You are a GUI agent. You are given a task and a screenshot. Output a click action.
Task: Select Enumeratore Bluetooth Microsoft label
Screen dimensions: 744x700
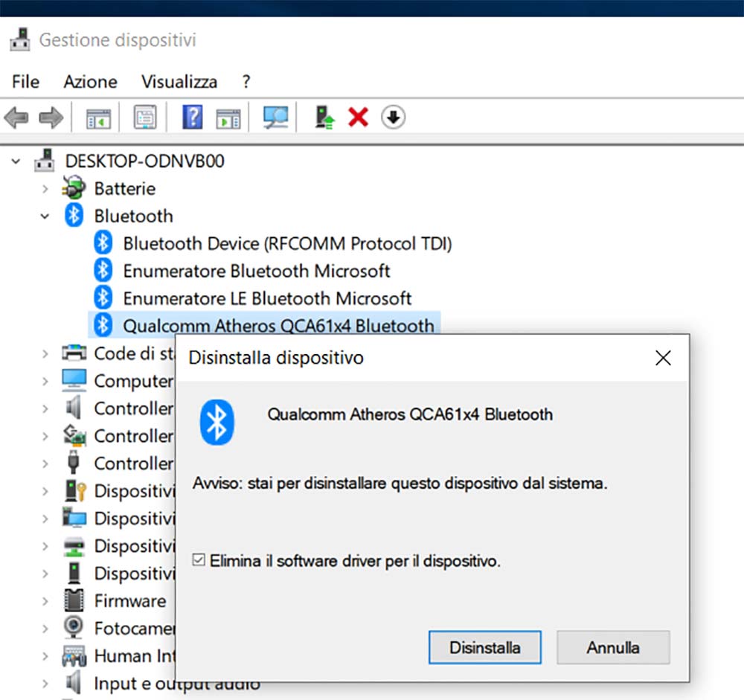pos(256,271)
